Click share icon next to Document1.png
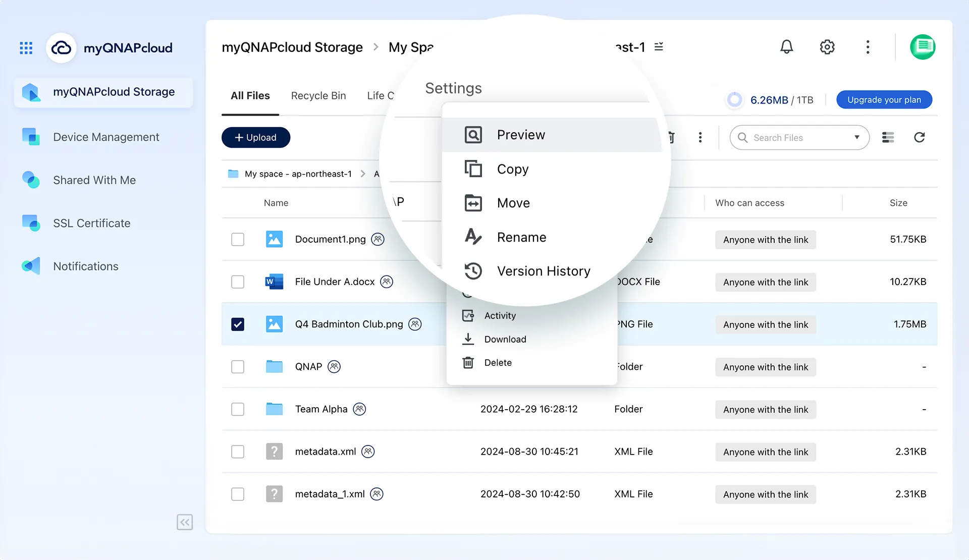The height and width of the screenshot is (560, 969). coord(378,239)
